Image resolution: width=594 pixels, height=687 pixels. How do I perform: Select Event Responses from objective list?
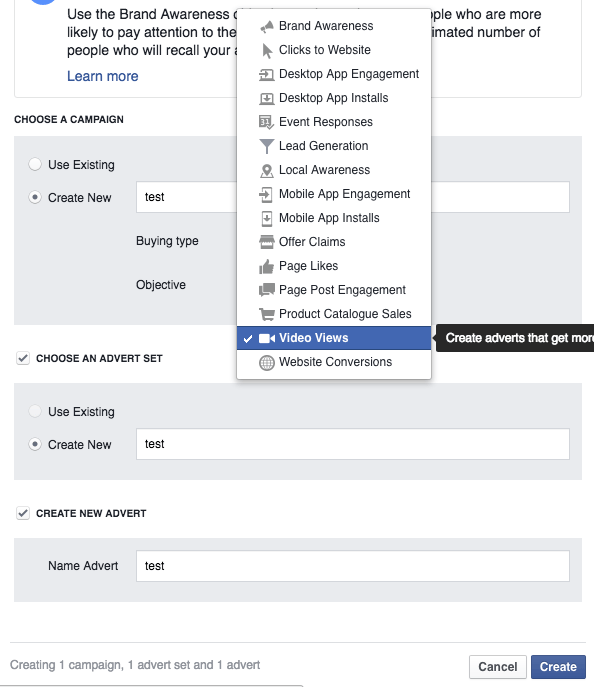334,122
